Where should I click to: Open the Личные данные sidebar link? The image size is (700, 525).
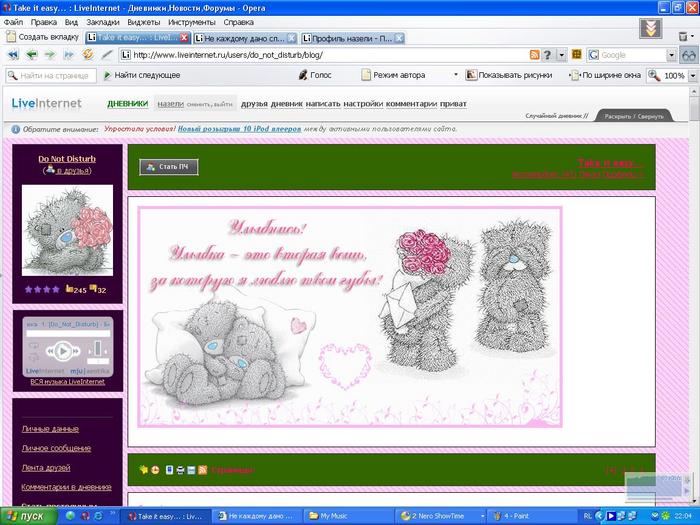50,429
